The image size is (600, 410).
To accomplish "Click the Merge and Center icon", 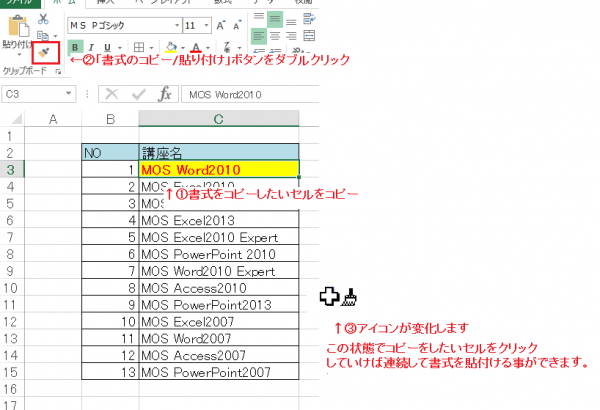I will (309, 36).
